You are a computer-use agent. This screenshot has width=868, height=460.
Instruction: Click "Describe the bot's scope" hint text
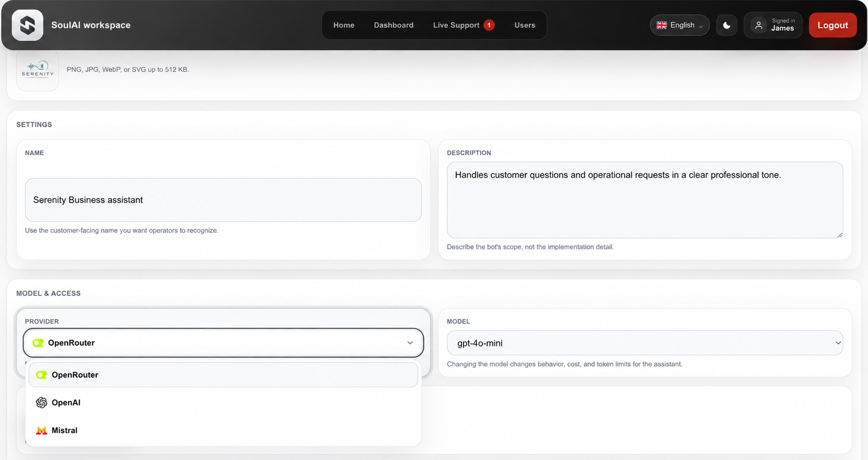[530, 247]
